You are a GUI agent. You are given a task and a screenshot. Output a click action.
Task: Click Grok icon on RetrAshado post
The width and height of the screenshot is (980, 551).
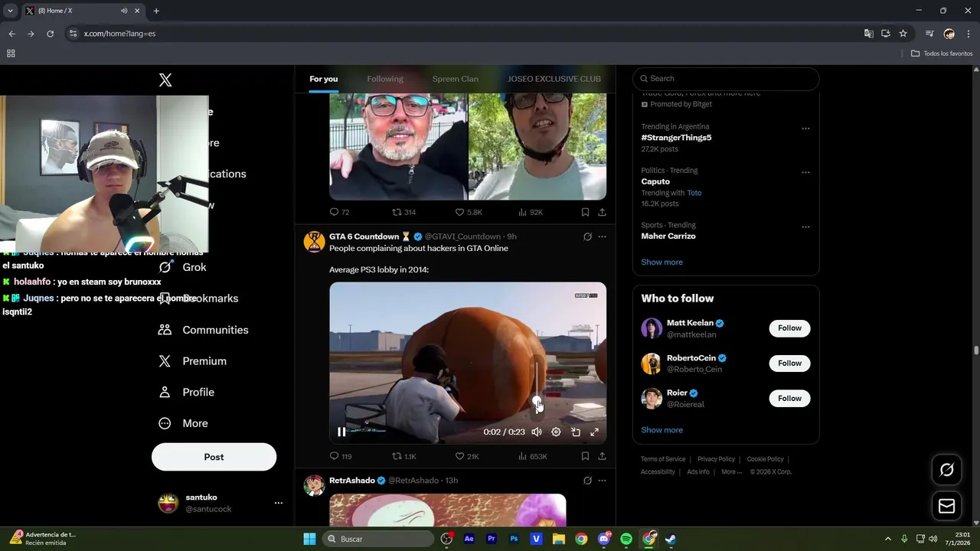pyautogui.click(x=587, y=481)
